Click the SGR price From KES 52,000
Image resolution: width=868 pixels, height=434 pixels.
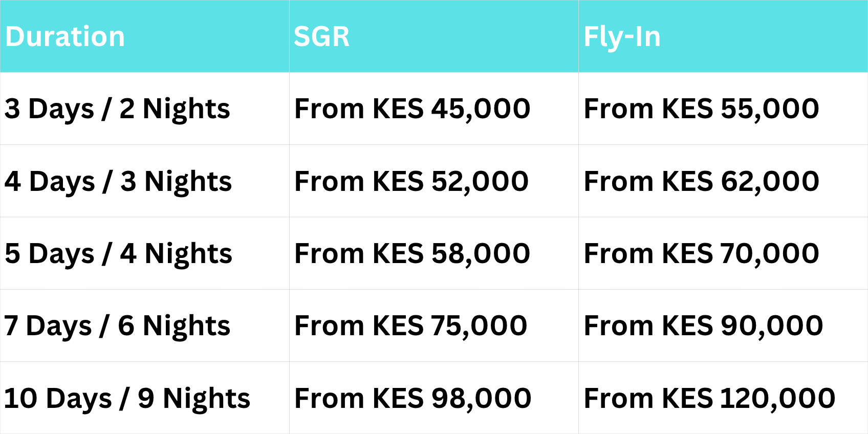[x=411, y=182]
